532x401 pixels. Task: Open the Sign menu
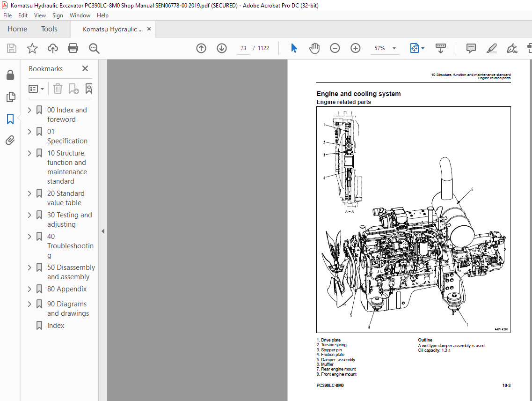(x=58, y=15)
